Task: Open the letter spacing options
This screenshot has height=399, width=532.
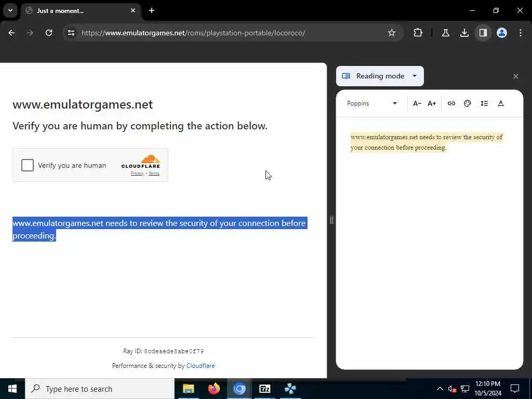Action: (x=501, y=103)
